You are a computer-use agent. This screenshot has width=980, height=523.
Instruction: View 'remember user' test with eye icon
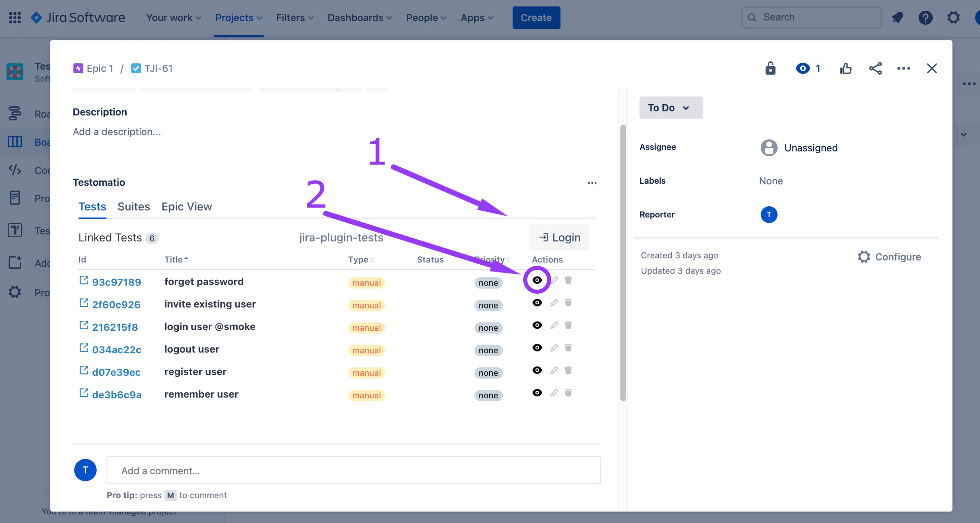(537, 393)
